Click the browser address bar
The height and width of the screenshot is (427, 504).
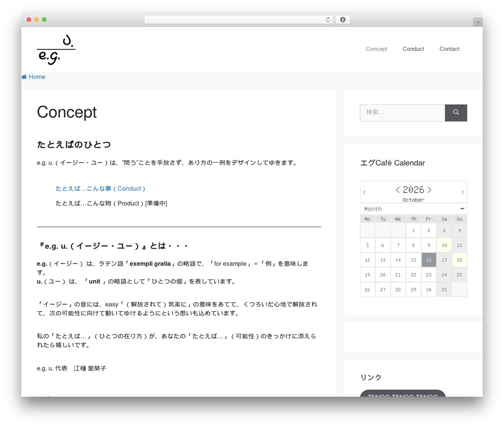(239, 20)
